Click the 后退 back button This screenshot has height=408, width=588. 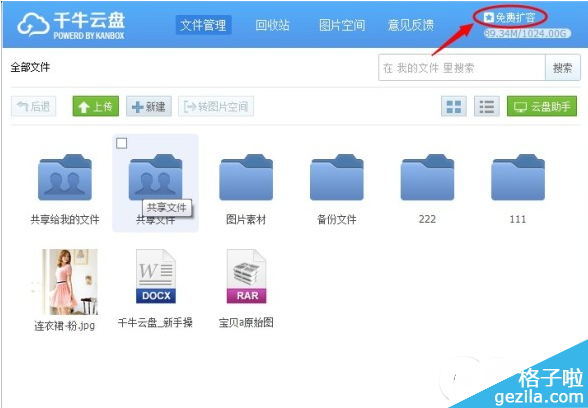click(33, 106)
